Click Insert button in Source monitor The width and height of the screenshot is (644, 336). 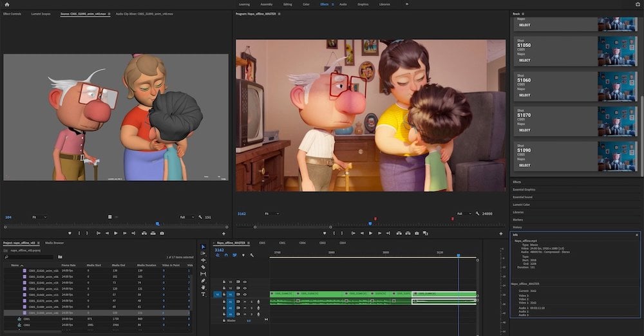144,233
